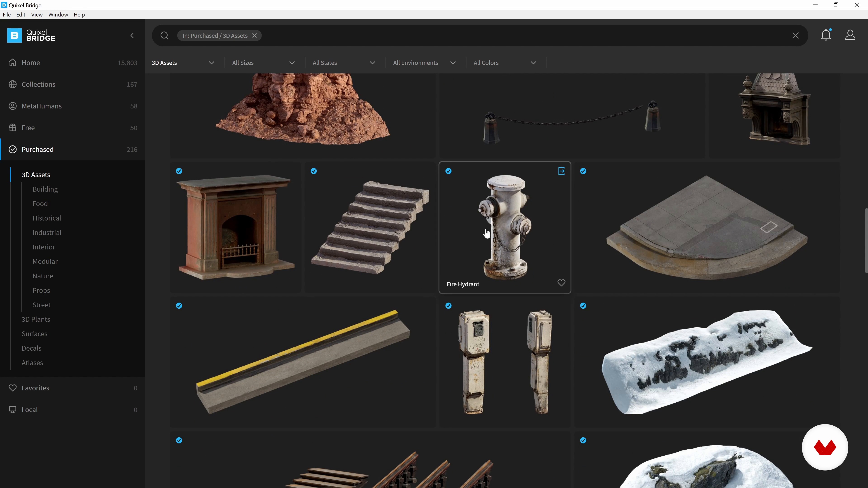The width and height of the screenshot is (868, 488).
Task: Open the File menu
Action: tap(7, 14)
